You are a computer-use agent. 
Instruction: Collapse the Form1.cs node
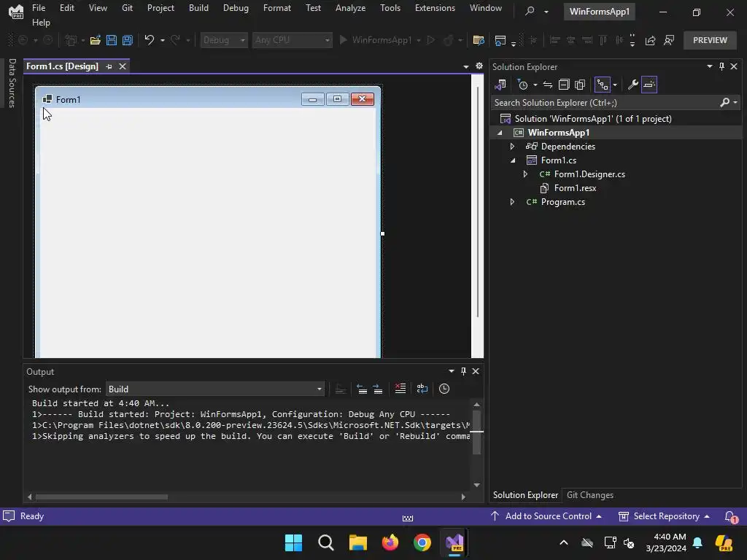pos(513,160)
